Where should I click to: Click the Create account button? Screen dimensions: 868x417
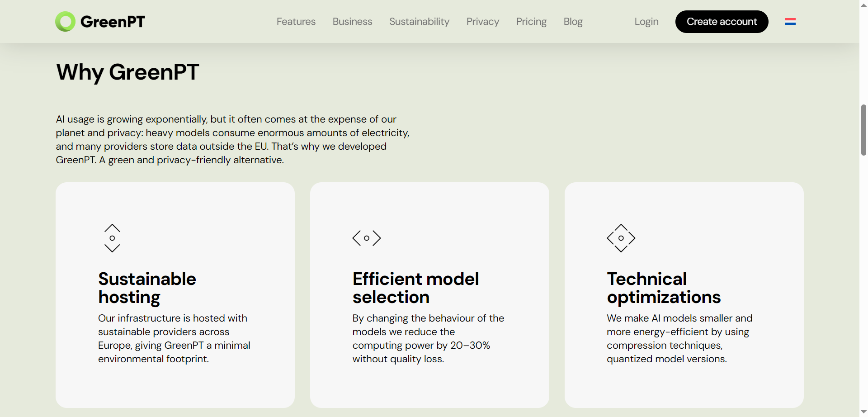(x=722, y=22)
